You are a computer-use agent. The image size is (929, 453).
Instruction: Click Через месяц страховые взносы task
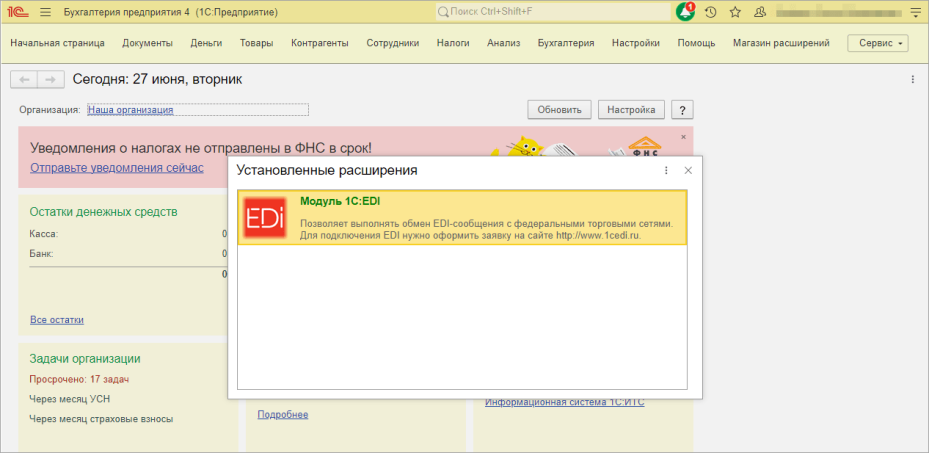click(x=101, y=419)
